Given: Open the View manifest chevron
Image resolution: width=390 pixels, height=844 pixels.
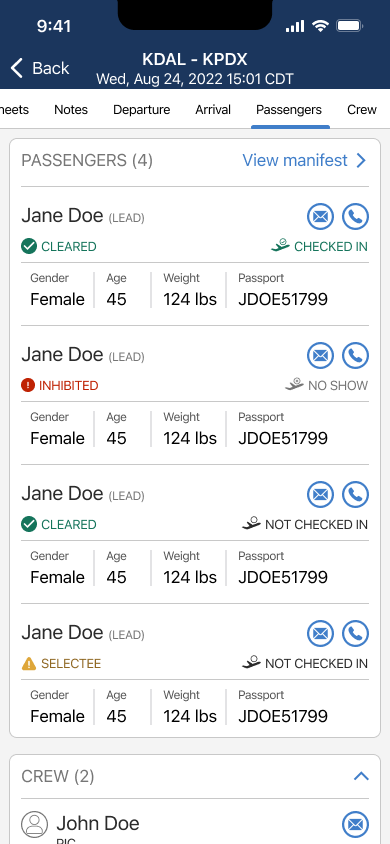Looking at the screenshot, I should (x=361, y=160).
